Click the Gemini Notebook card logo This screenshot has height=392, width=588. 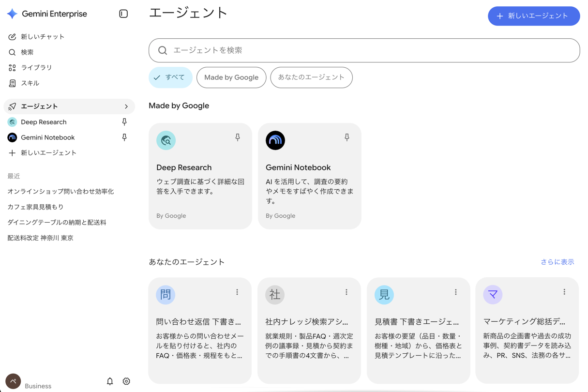275,140
